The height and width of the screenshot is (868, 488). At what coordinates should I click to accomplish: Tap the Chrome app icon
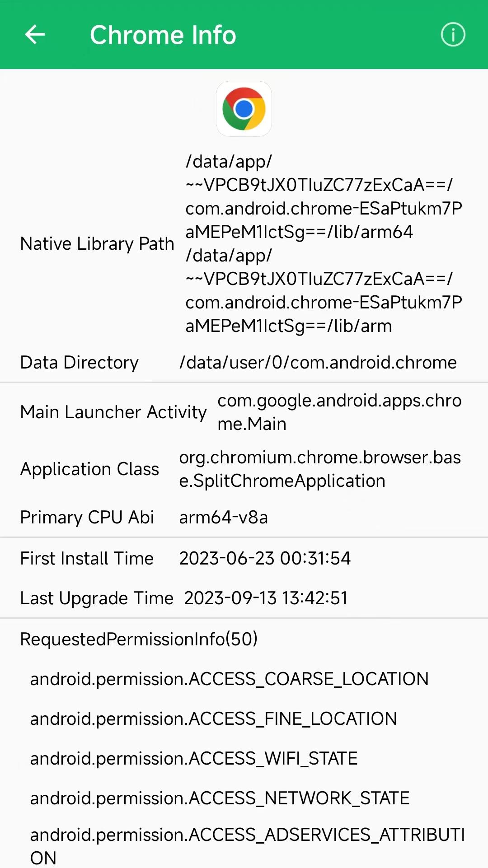tap(244, 109)
